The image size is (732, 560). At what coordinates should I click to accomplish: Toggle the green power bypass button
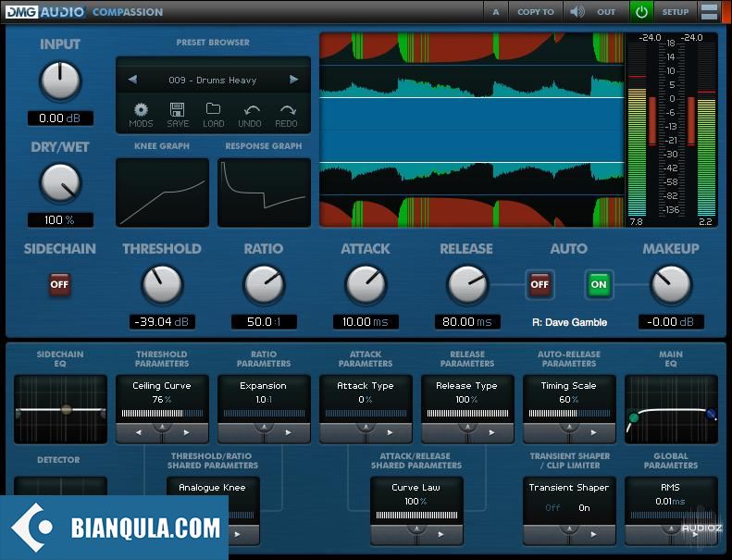click(641, 12)
